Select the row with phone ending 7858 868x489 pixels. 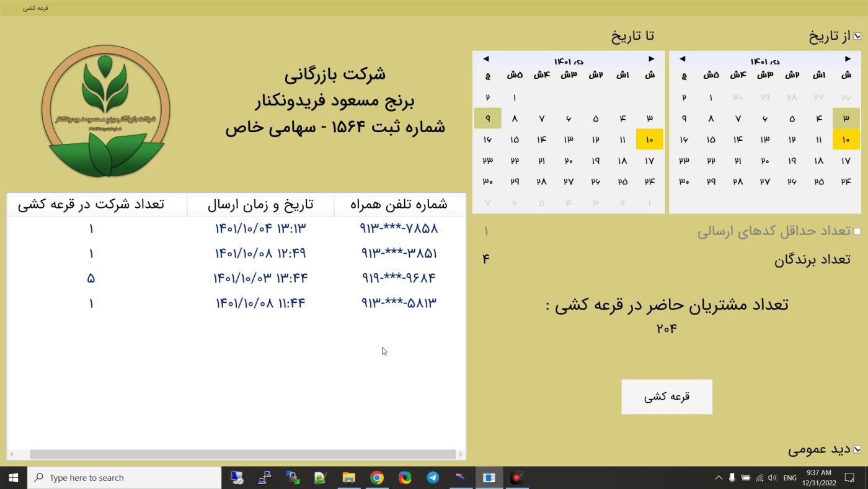tap(236, 228)
